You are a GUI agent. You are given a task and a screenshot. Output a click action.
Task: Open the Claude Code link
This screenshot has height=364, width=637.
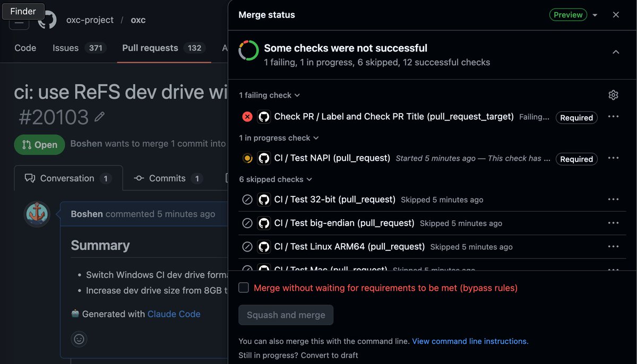pyautogui.click(x=174, y=314)
